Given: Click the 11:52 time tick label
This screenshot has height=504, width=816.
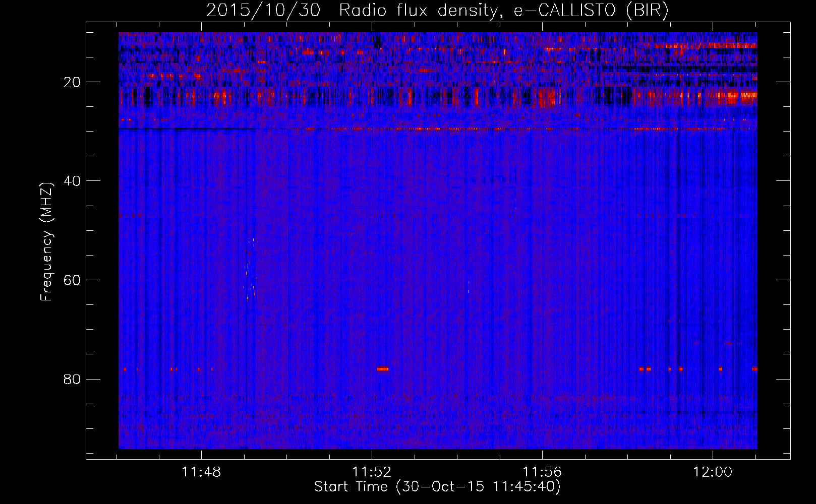Looking at the screenshot, I should [x=372, y=472].
